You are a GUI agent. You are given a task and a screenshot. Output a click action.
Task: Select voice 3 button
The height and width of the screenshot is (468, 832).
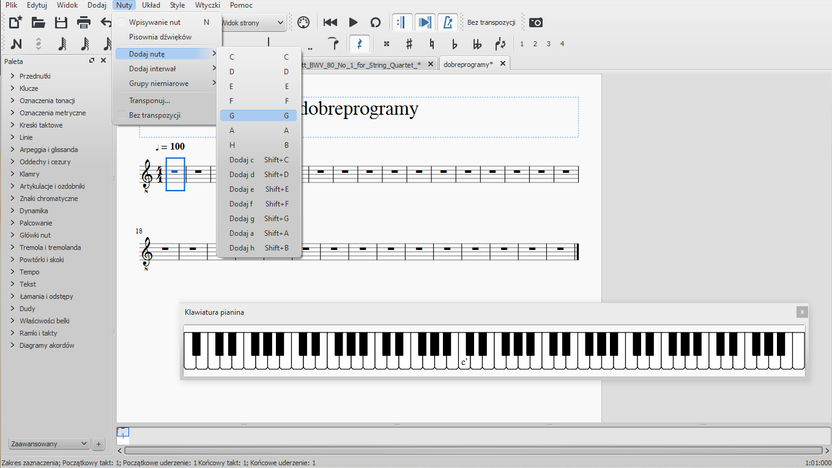pyautogui.click(x=548, y=44)
